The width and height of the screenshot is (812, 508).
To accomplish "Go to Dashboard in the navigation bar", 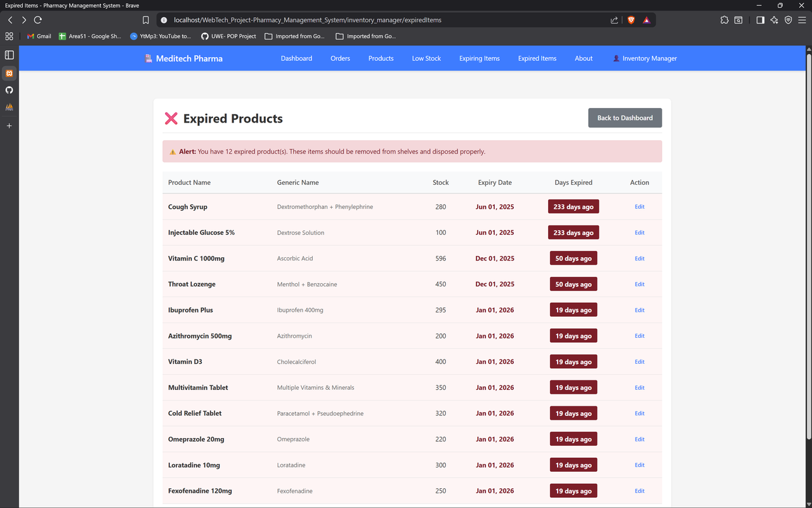I will pos(296,58).
